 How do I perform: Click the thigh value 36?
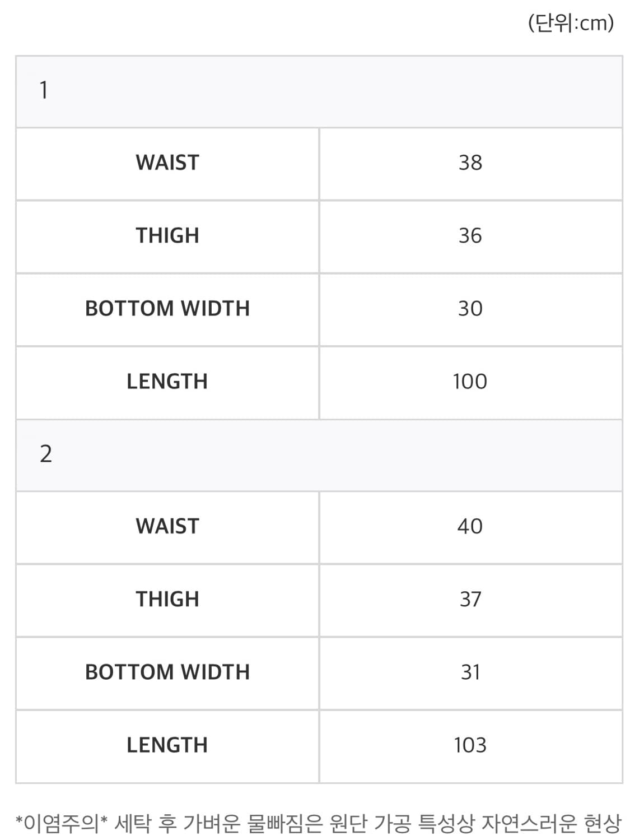coord(470,235)
